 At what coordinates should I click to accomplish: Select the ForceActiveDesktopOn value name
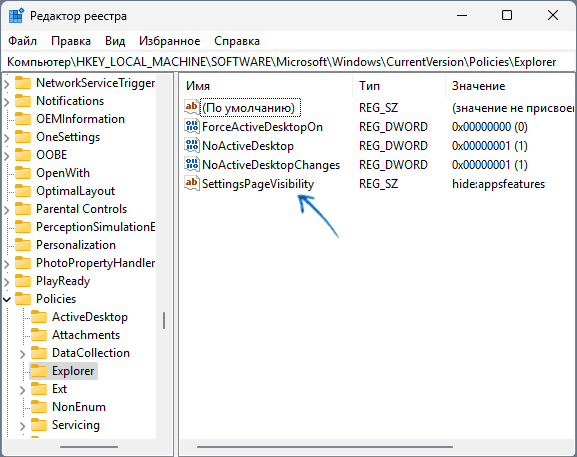pos(262,127)
